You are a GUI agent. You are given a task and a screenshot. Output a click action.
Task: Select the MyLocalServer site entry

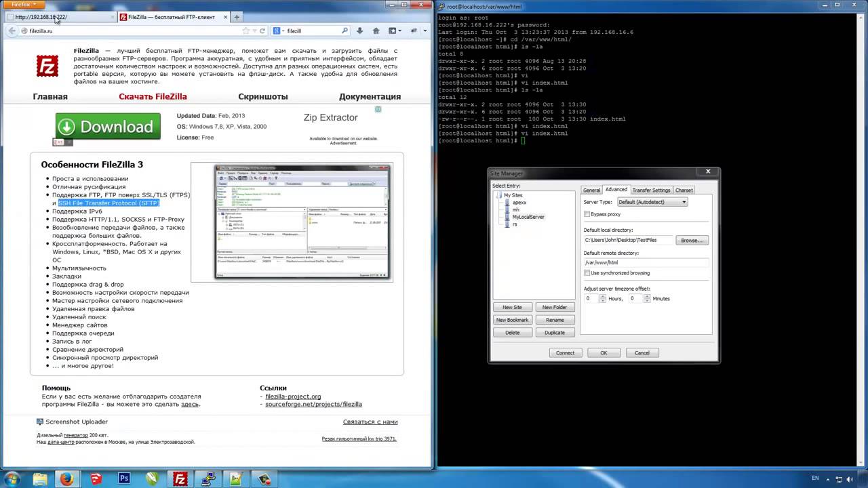528,217
